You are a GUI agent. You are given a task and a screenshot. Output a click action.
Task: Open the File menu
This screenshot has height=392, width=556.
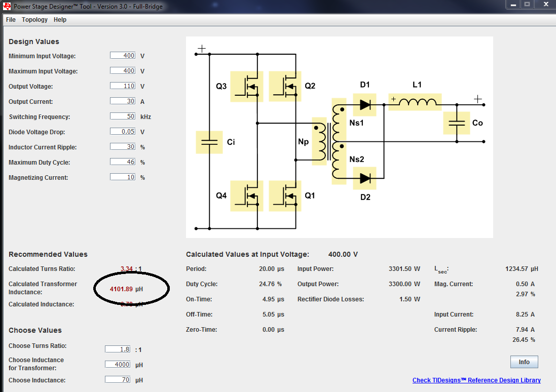11,19
